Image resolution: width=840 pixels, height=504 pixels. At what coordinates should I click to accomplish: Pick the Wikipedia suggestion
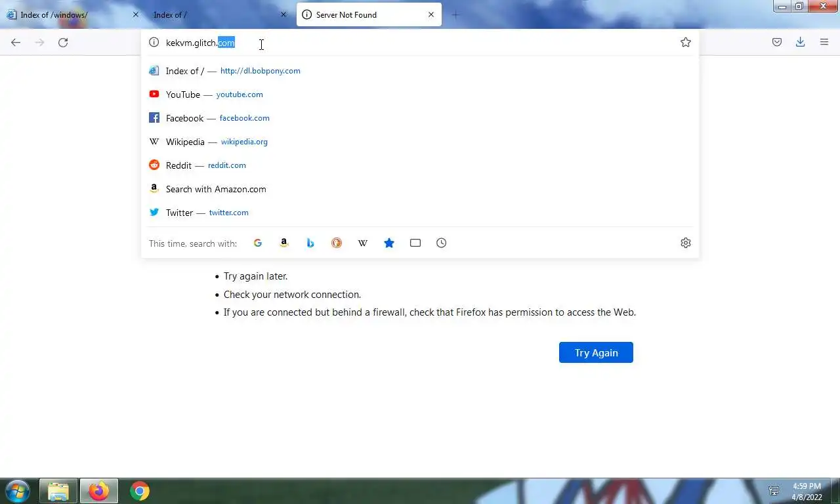point(420,142)
